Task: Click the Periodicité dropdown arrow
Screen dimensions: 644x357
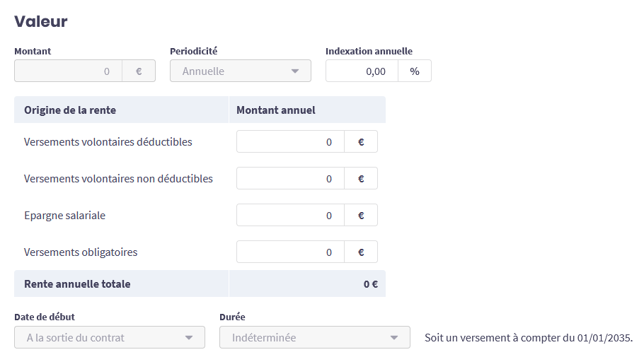Action: click(295, 71)
